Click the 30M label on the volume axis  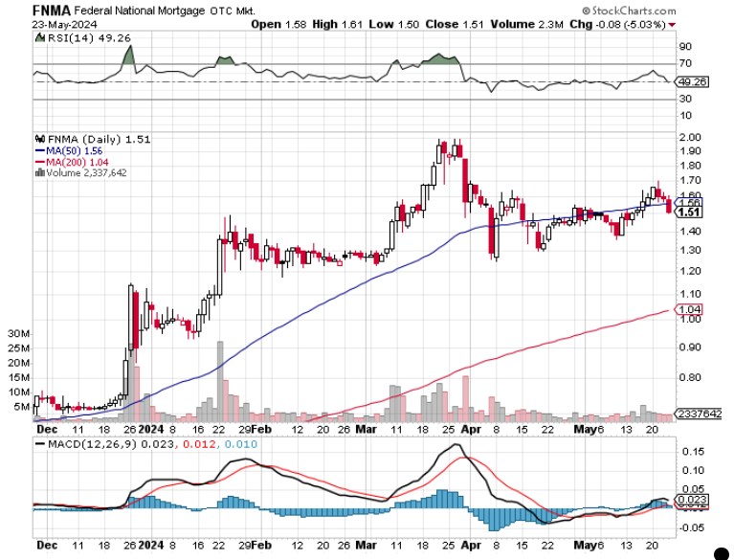pos(19,334)
